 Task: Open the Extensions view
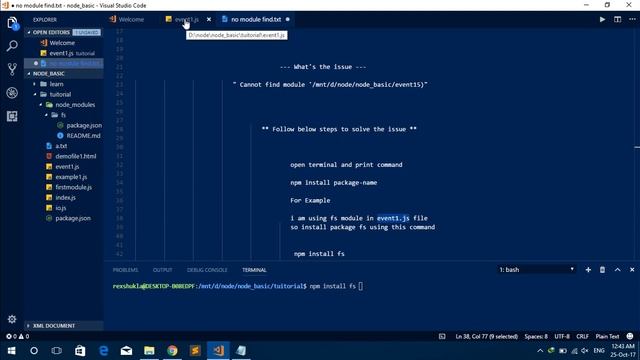[12, 116]
